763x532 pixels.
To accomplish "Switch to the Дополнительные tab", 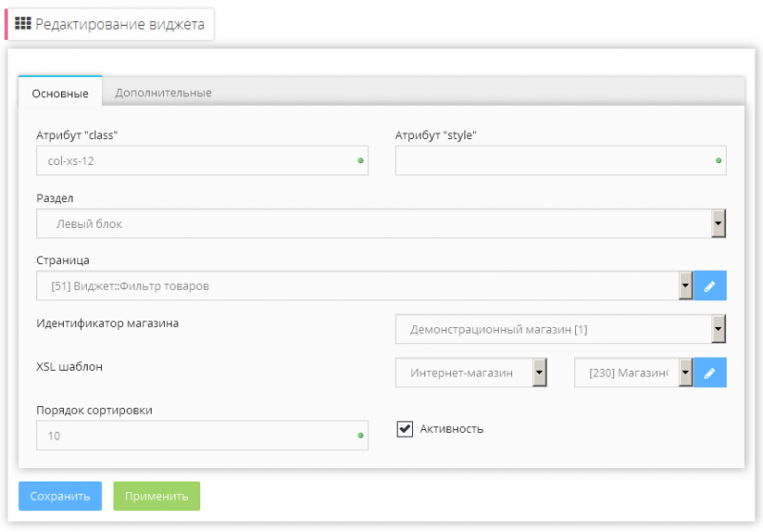I will pos(163,92).
